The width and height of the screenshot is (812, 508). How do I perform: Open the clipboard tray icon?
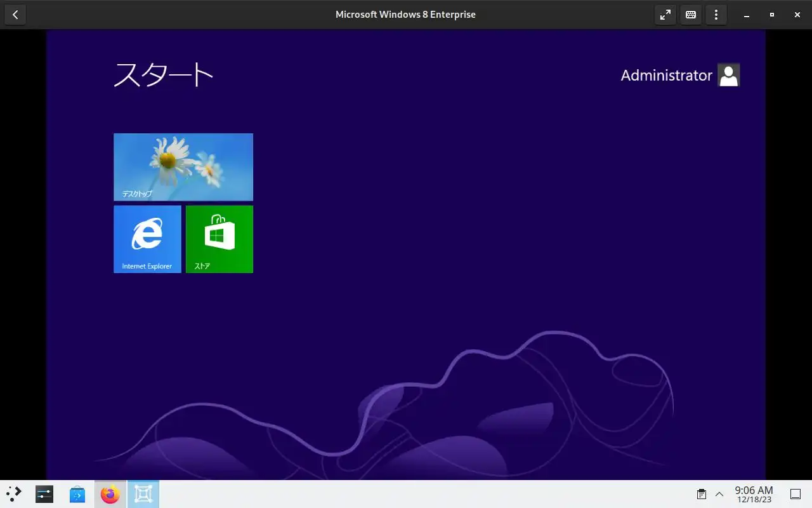702,494
